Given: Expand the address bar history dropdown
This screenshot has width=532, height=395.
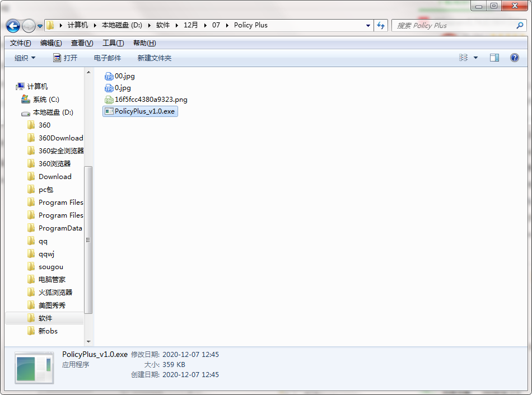Looking at the screenshot, I should [368, 25].
